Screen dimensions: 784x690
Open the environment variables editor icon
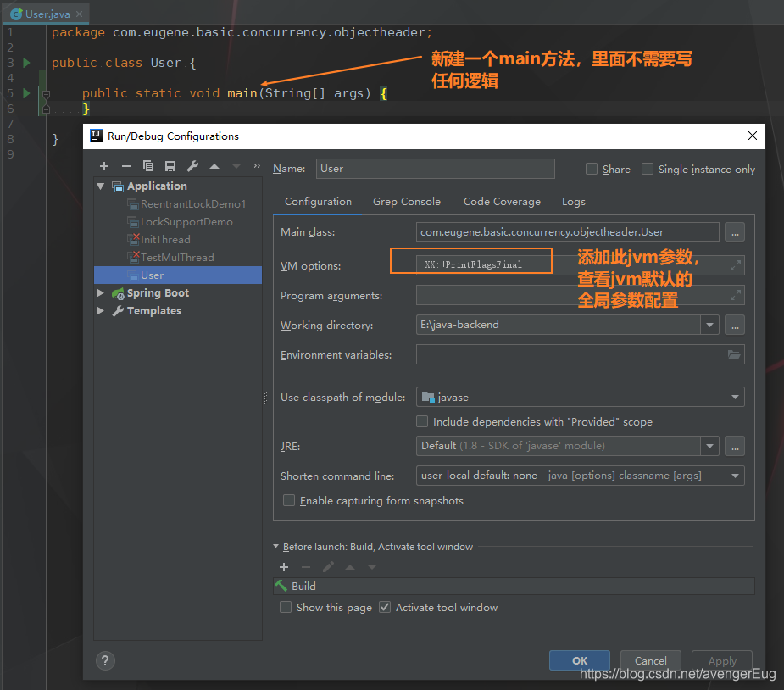(x=733, y=355)
